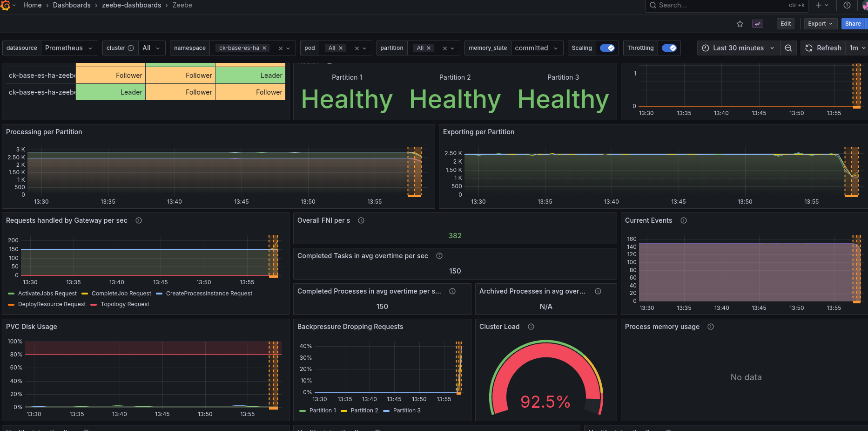This screenshot has width=868, height=431.
Task: Toggle Partition 2 yellow legend swatch
Action: pyautogui.click(x=344, y=410)
